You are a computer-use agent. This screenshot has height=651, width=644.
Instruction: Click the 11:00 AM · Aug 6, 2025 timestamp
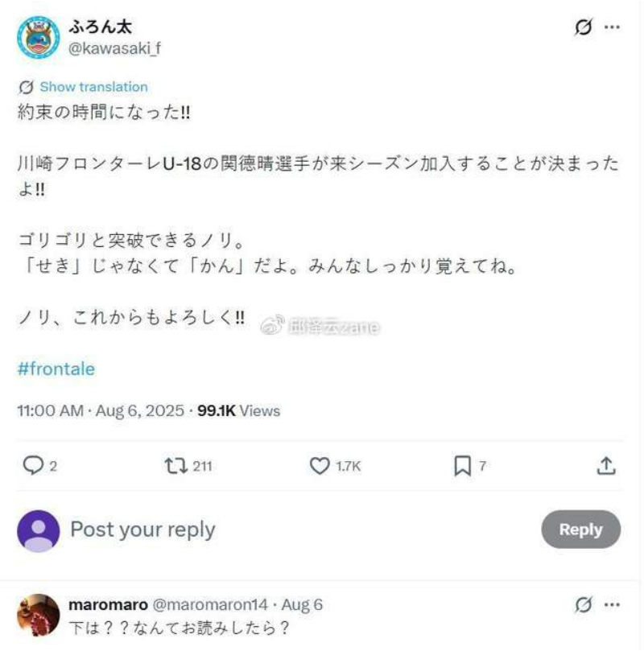pyautogui.click(x=101, y=410)
